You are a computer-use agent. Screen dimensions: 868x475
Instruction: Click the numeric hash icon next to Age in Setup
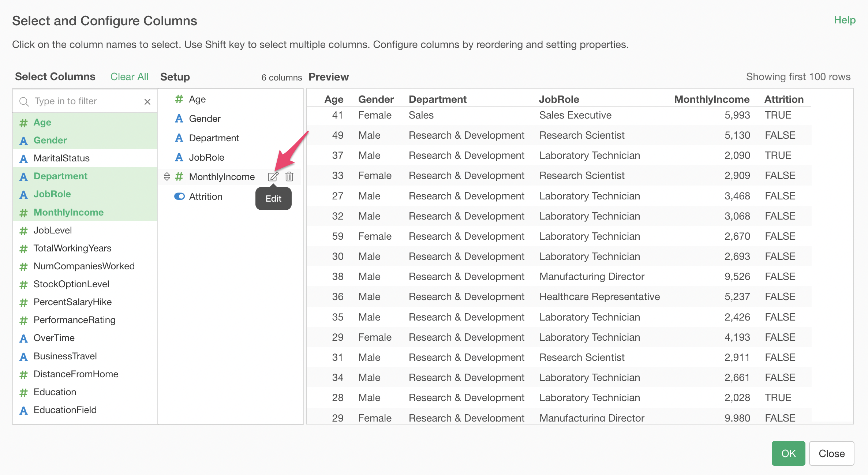179,99
